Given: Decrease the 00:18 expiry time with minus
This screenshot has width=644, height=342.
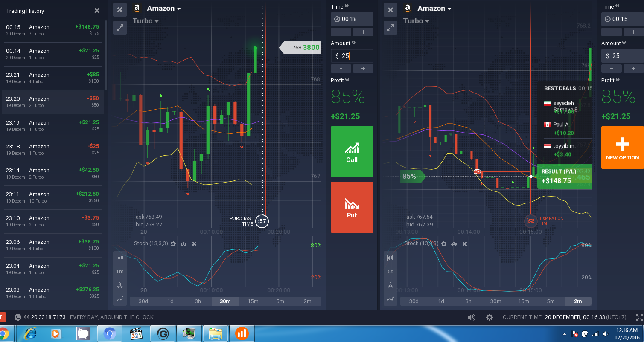Looking at the screenshot, I should tap(341, 32).
